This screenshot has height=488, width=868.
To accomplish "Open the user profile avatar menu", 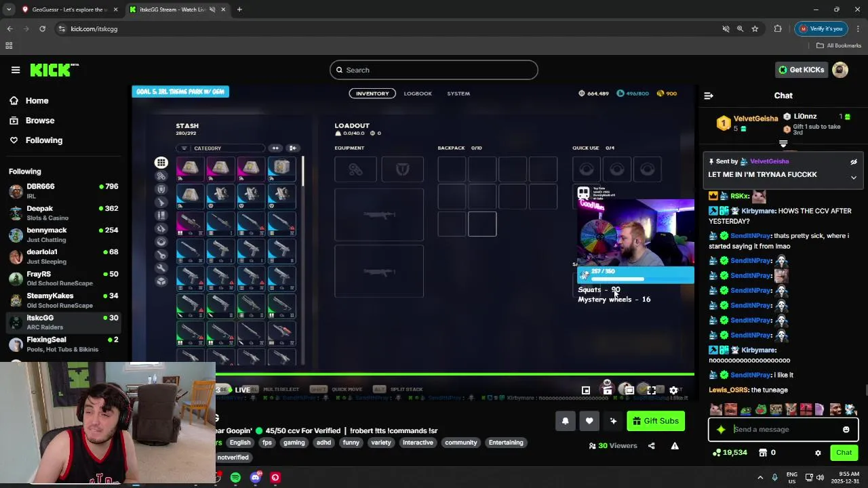I will [840, 70].
